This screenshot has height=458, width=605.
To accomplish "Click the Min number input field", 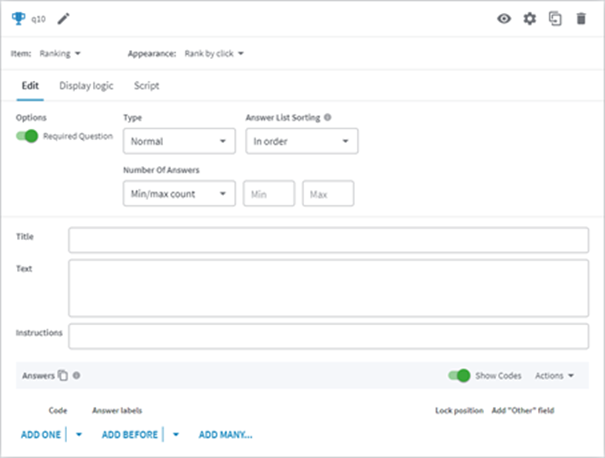I will coord(269,194).
